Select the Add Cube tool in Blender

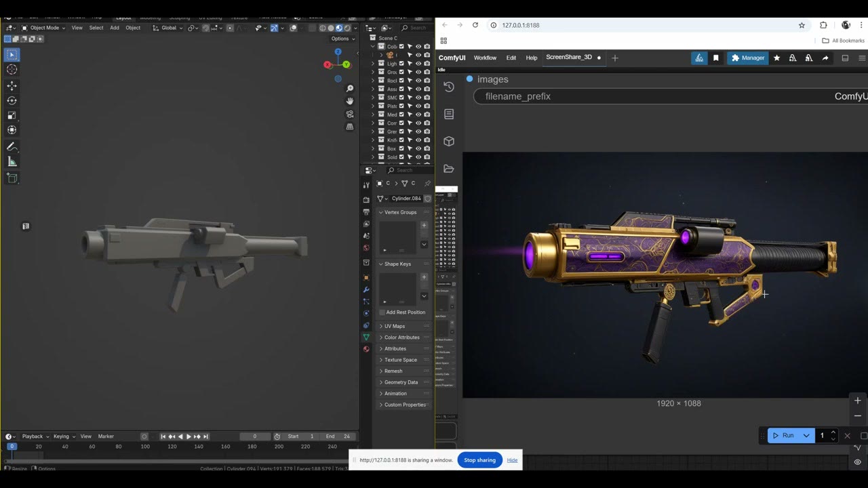coord(12,178)
